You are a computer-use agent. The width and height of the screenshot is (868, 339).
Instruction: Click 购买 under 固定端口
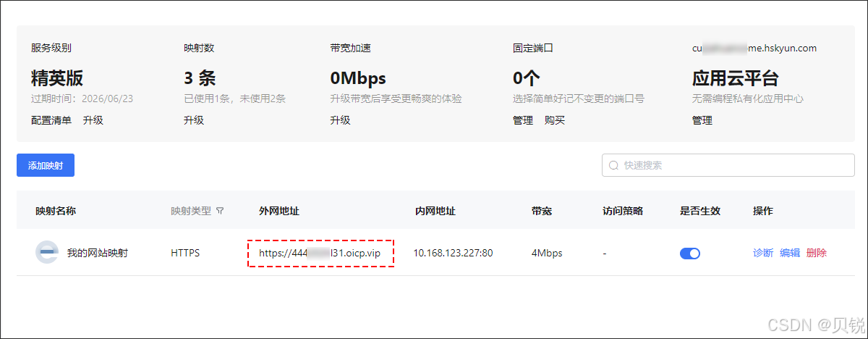[555, 120]
